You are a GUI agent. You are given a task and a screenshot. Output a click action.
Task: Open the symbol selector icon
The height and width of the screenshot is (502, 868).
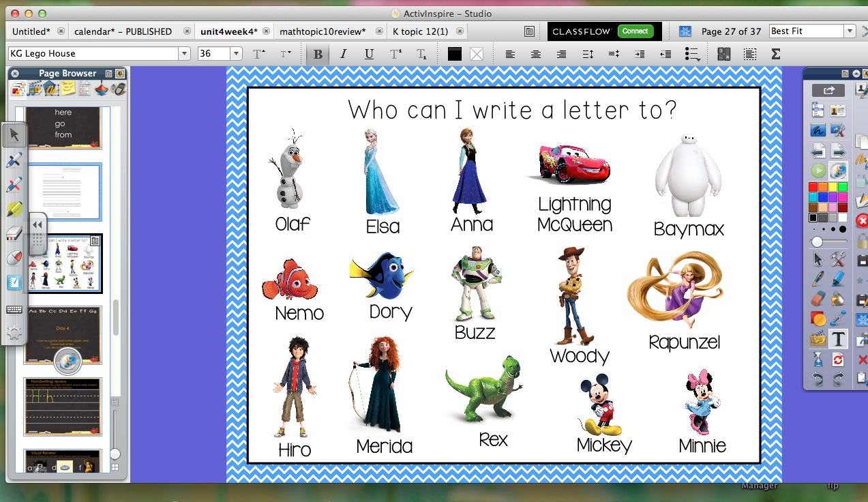[724, 54]
